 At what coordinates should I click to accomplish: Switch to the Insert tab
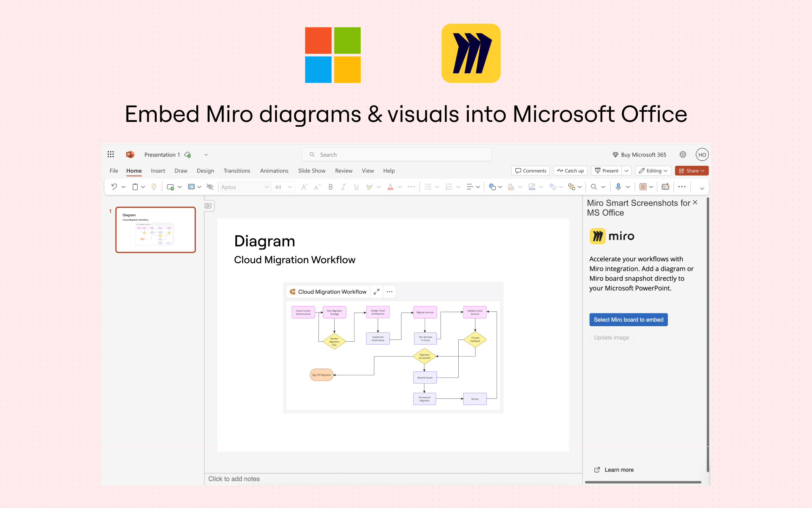tap(158, 171)
